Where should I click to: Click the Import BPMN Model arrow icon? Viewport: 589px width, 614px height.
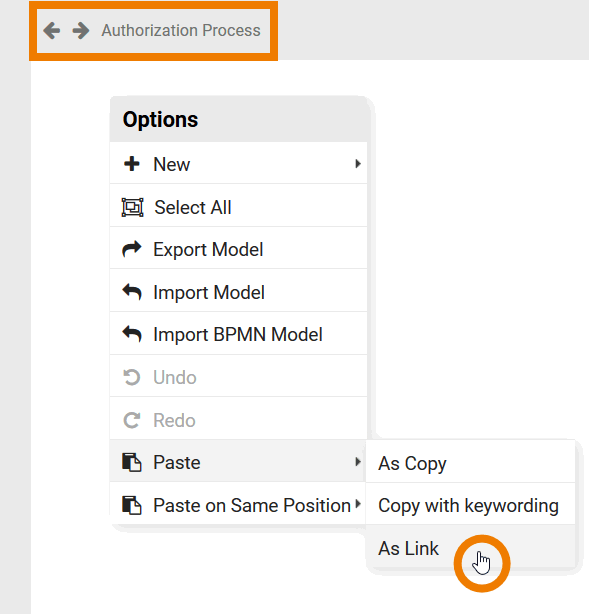pos(132,334)
